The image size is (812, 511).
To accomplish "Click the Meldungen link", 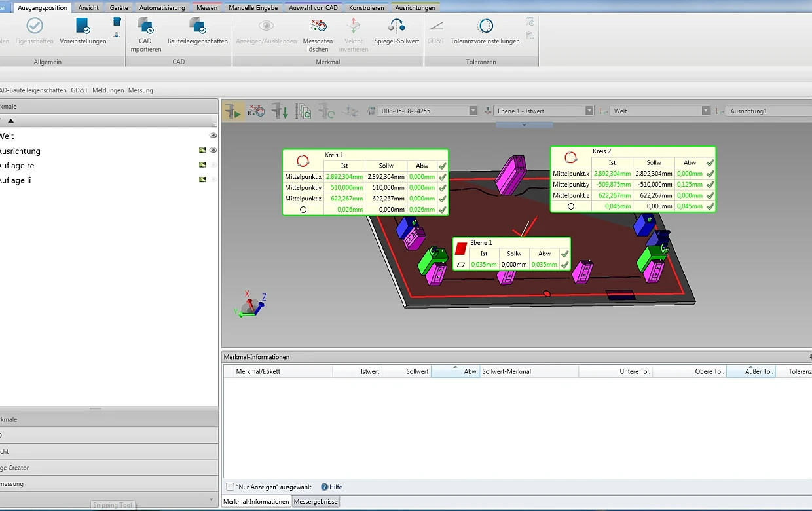I will click(x=108, y=90).
